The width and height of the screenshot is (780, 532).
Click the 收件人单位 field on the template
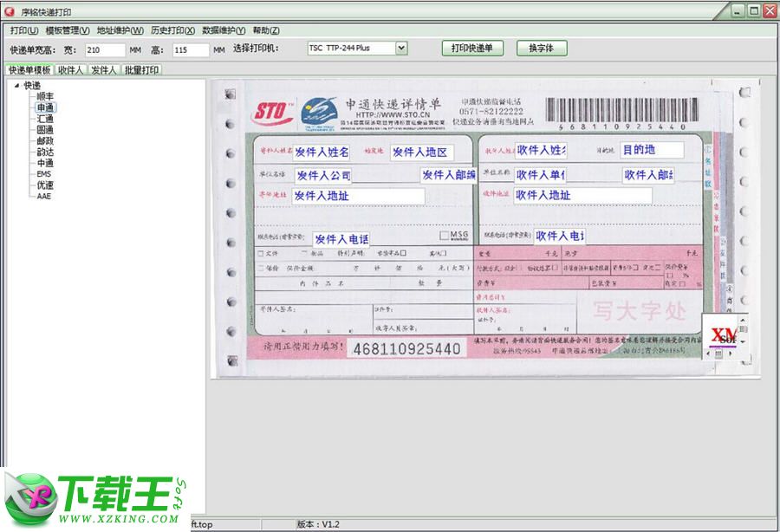(540, 175)
